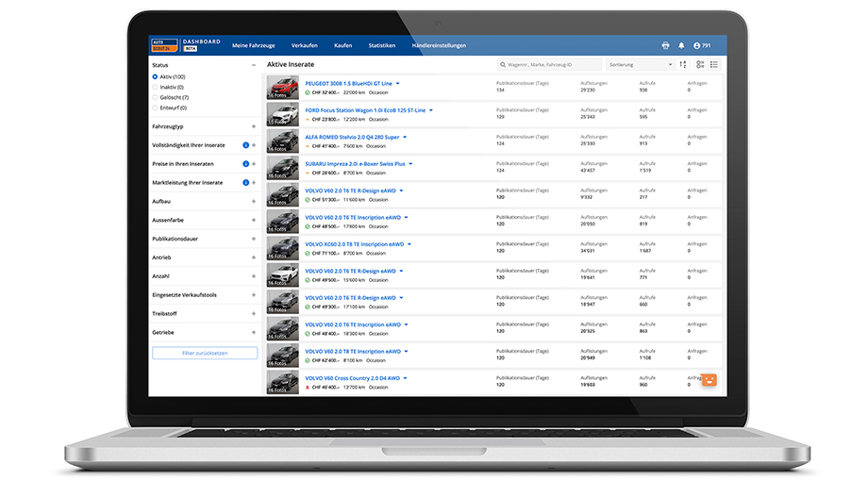Expand the Antrieb filter
Viewport: 868px width, 481px height.
pos(254,257)
